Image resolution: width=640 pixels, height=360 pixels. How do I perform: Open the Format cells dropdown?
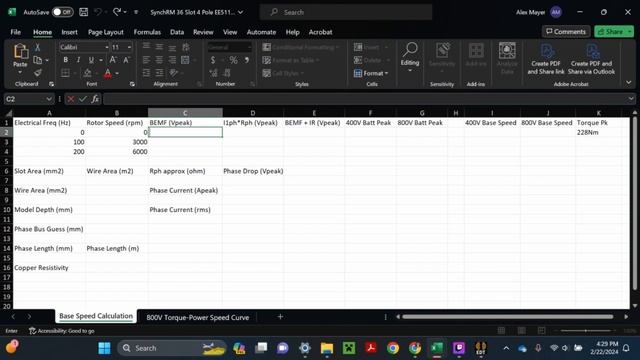point(371,73)
